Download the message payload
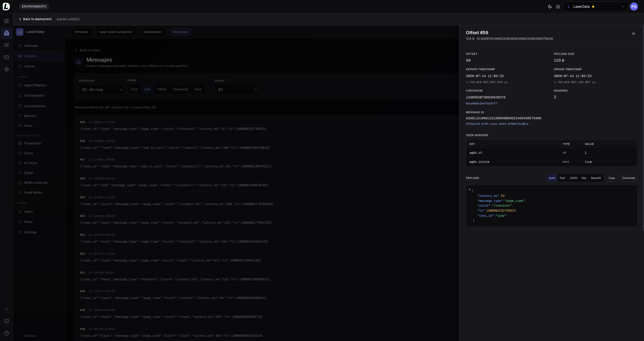The height and width of the screenshot is (341, 644). 628,178
